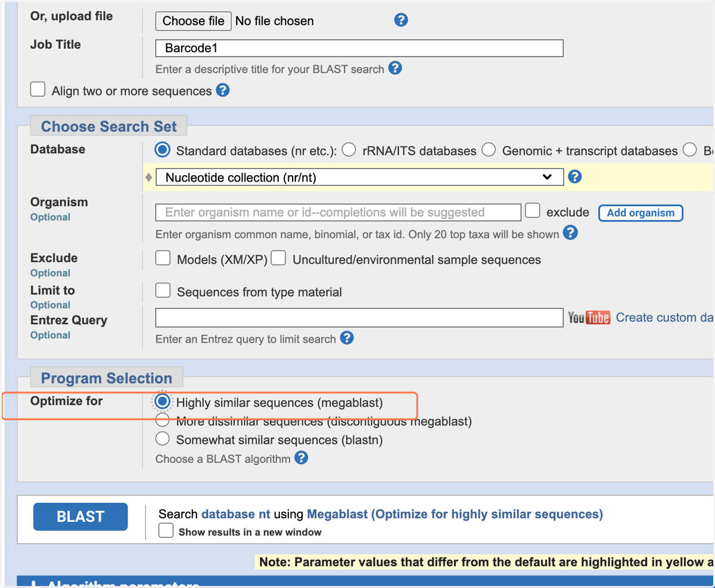Click the YouTube logo icon
Screen dimensions: 715x588
[589, 318]
